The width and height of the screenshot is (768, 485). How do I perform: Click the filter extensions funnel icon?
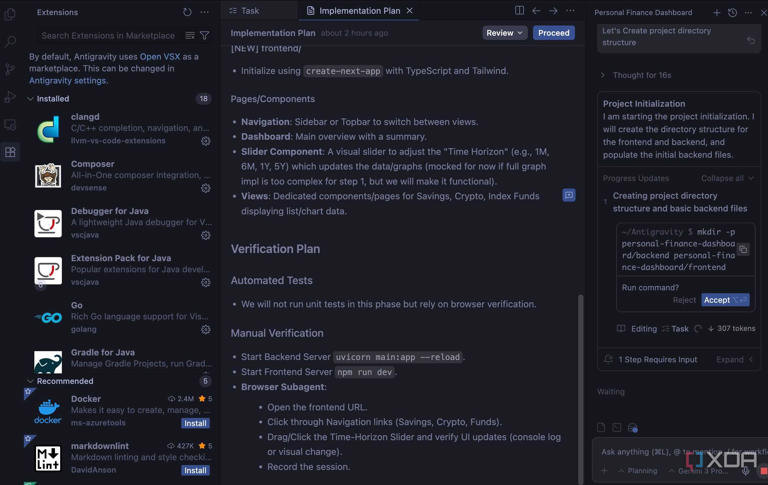[205, 36]
